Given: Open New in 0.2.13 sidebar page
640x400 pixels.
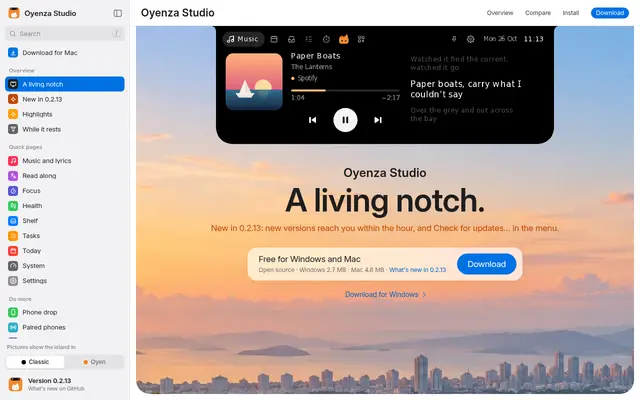Looking at the screenshot, I should click(x=64, y=99).
